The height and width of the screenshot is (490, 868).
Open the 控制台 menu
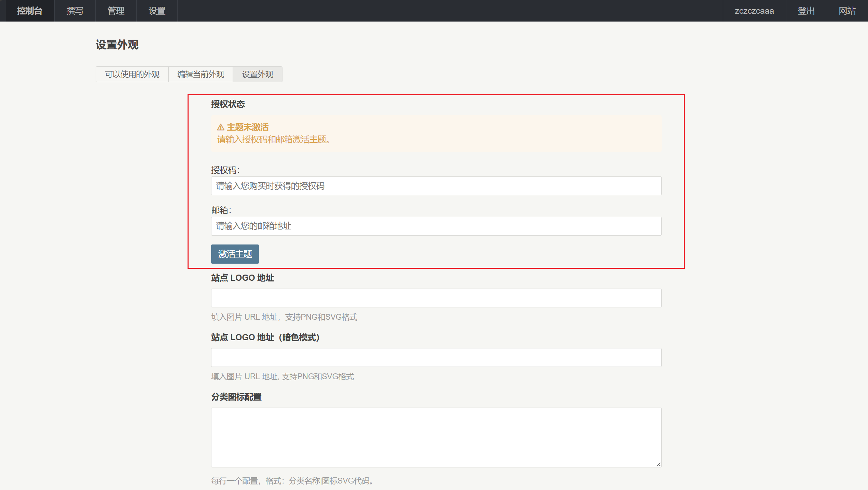pyautogui.click(x=30, y=11)
